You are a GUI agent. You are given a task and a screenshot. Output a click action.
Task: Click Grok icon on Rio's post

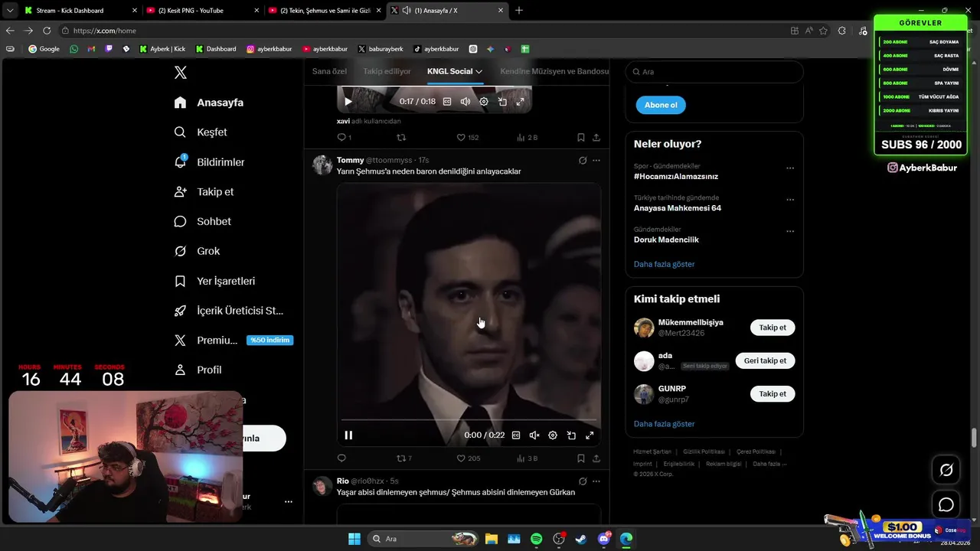tap(583, 481)
